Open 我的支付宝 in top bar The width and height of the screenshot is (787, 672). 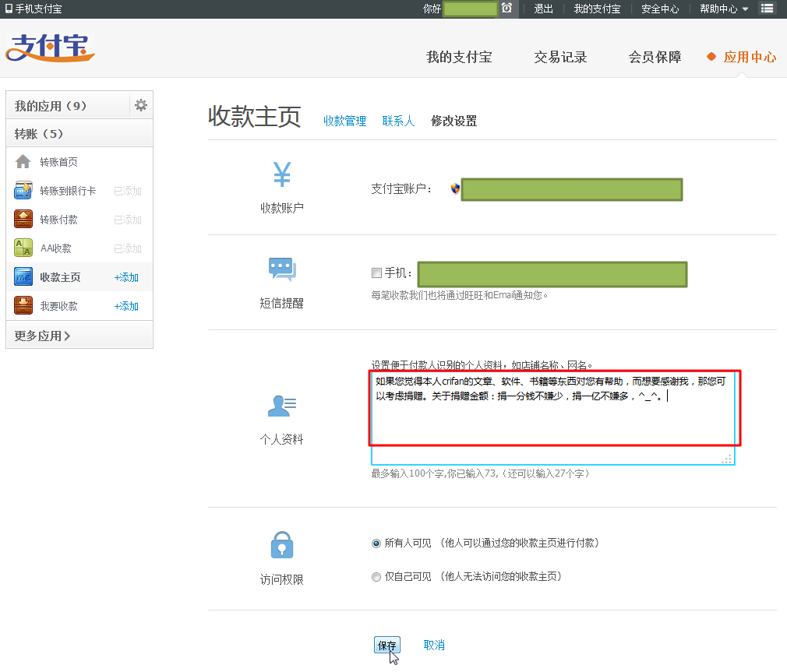pos(598,9)
